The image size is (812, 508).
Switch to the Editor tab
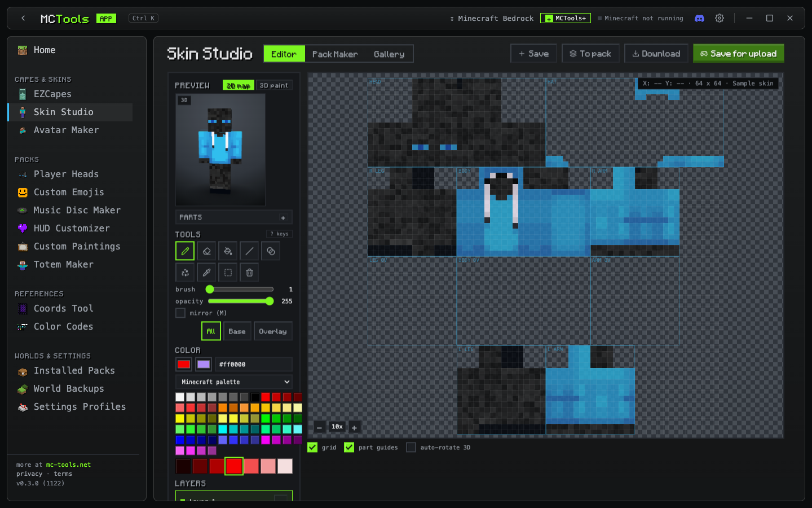284,54
